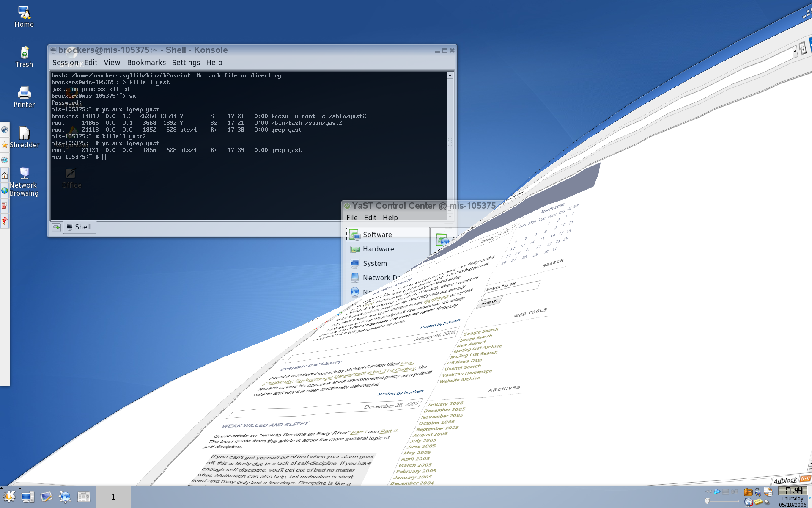Screen dimensions: 812x508
Task: Click the Search button on blog
Action: tap(489, 302)
